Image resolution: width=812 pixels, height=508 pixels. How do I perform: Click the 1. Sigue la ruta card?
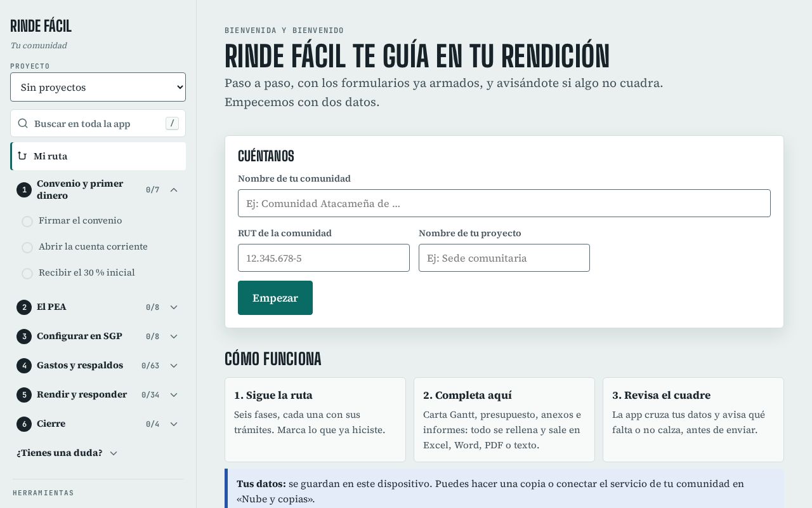click(x=315, y=420)
